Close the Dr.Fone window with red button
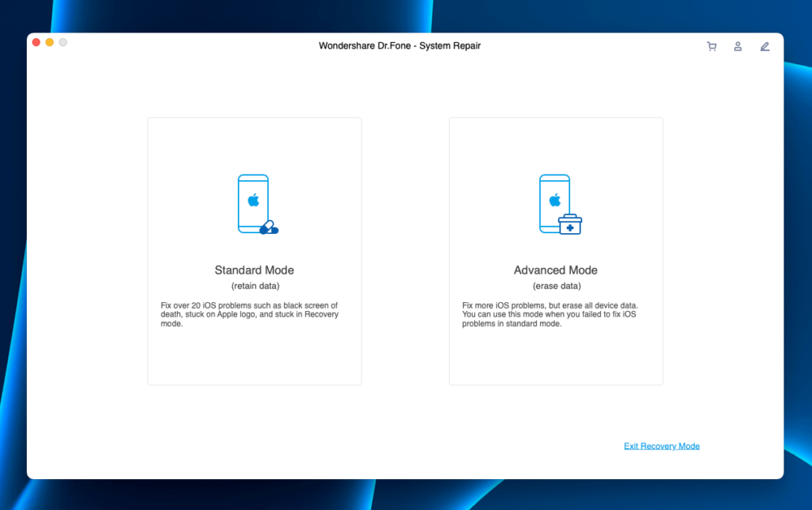The image size is (812, 510). [36, 43]
